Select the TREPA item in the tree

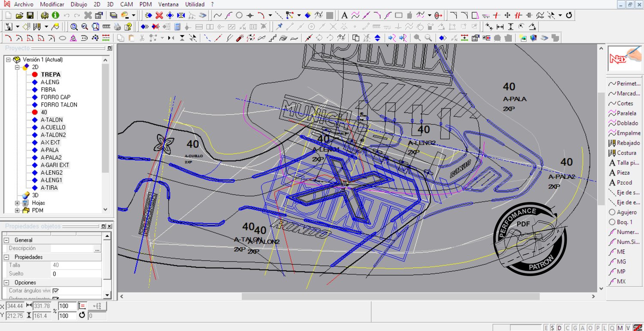[51, 75]
